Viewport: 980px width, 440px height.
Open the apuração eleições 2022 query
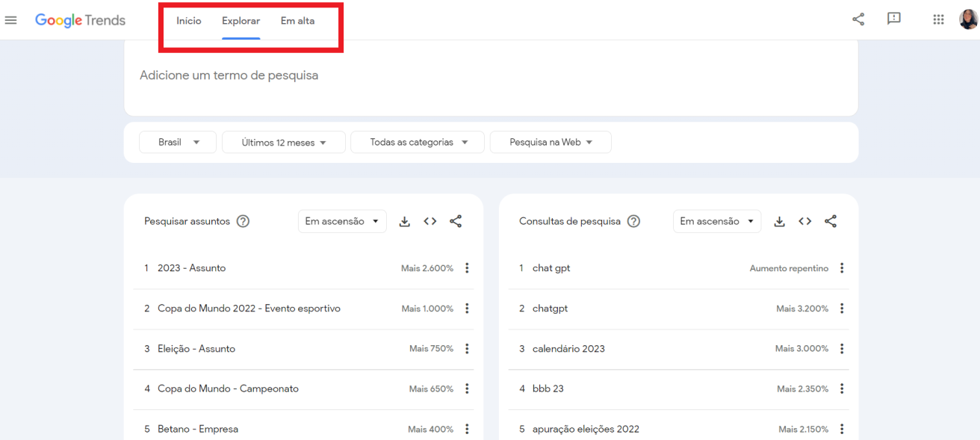coord(586,430)
